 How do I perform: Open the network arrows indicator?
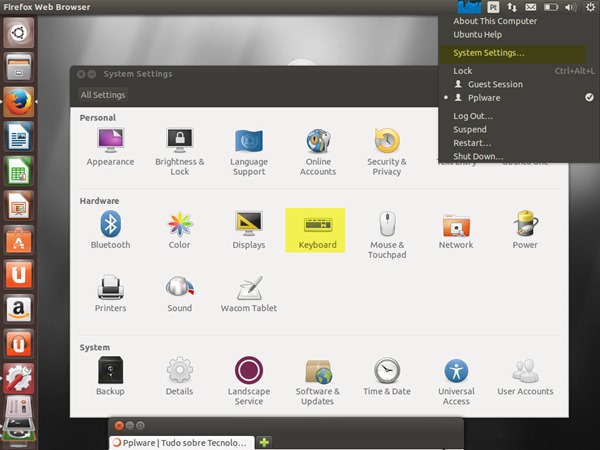click(x=512, y=7)
